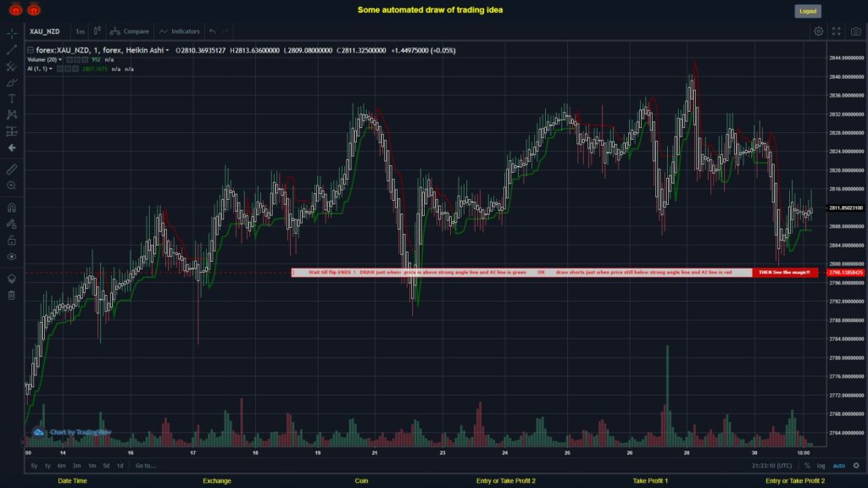Open the chart screenshot camera icon
Image resolution: width=868 pixels, height=488 pixels.
click(855, 31)
